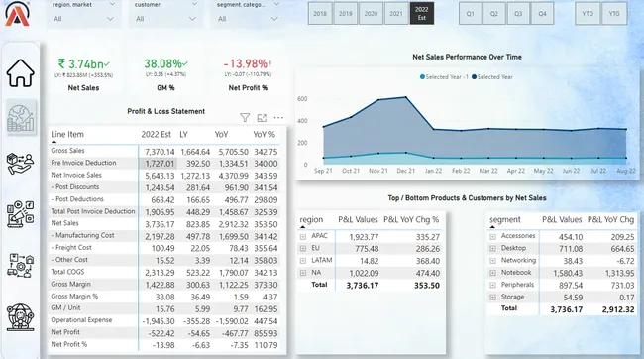Screen dimensions: 644x359
Task: Click the YTG button
Action: 614,14
